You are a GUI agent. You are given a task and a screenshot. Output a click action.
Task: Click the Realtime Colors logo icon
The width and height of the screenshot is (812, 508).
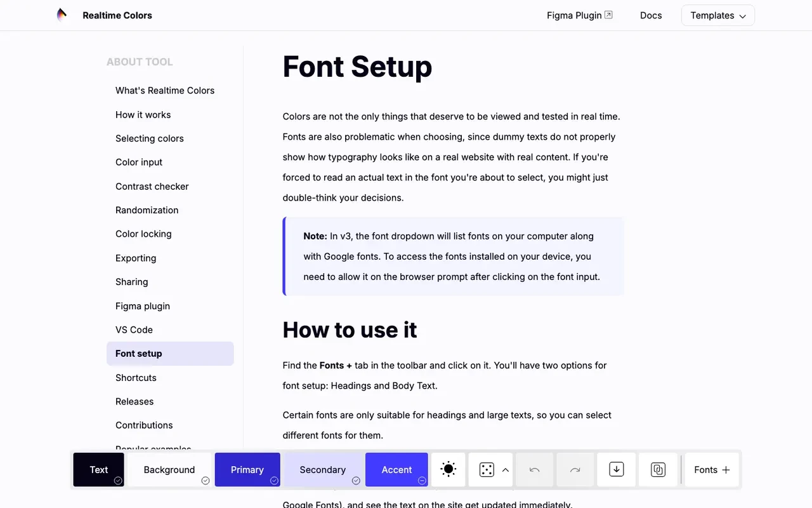pos(62,15)
